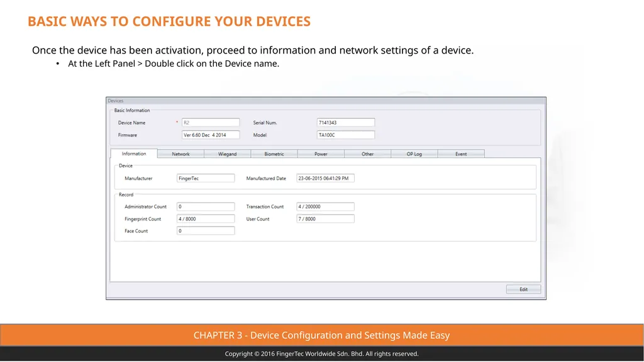644x362 pixels.
Task: Click the Device Name field
Action: point(211,123)
